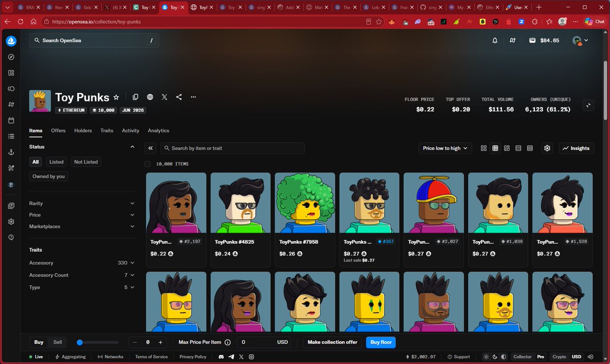This screenshot has height=364, width=610.
Task: Switch to the Offers tab
Action: coord(58,130)
